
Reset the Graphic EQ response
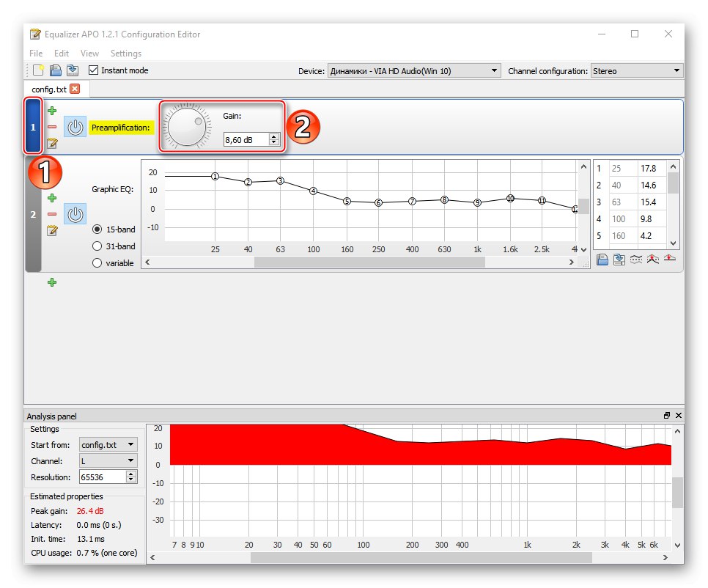coord(670,259)
